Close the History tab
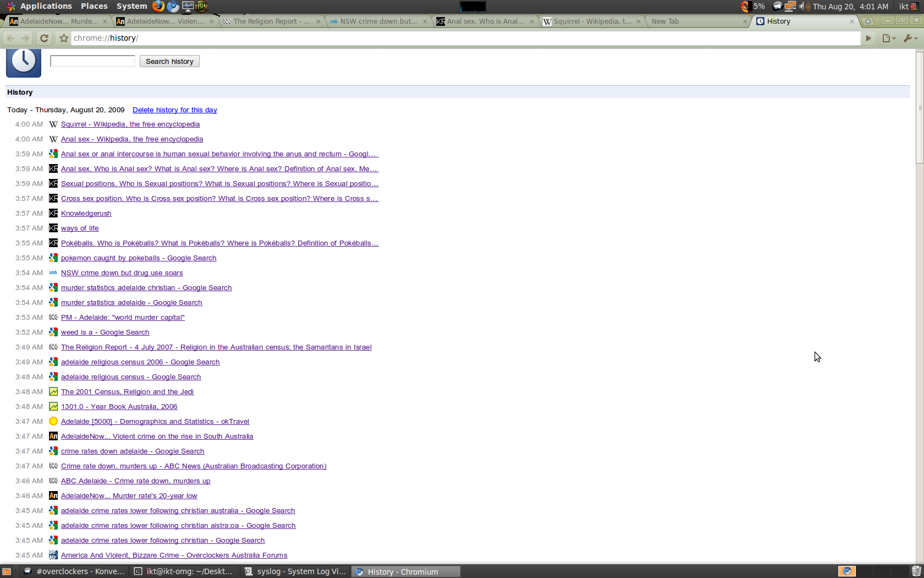924x578 pixels. pos(852,21)
